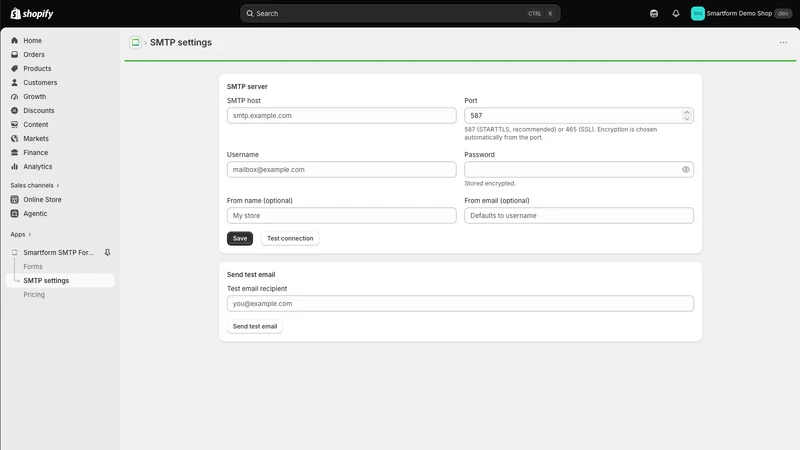Open the notifications bell
The height and width of the screenshot is (450, 800).
[x=676, y=14]
